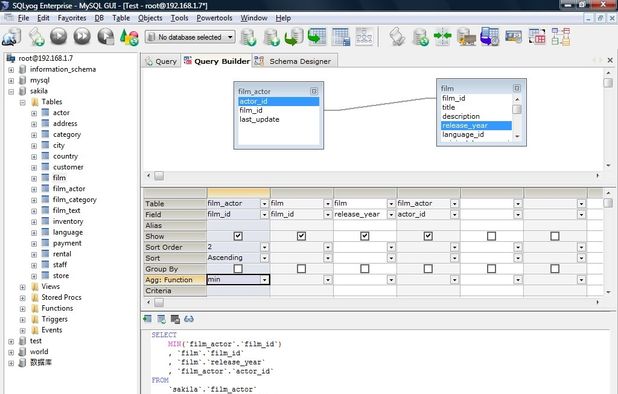
Task: Enable Group By for the release_year column
Action: 365,269
